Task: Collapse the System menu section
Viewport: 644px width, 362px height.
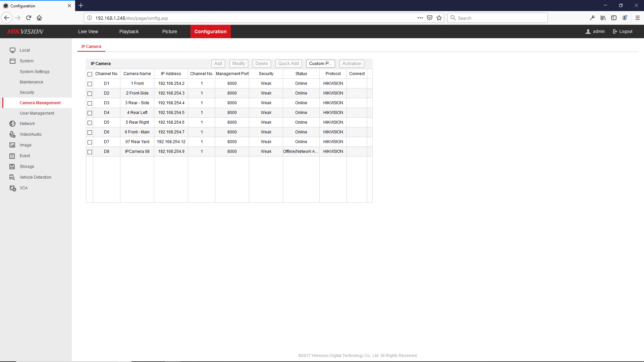Action: point(26,61)
